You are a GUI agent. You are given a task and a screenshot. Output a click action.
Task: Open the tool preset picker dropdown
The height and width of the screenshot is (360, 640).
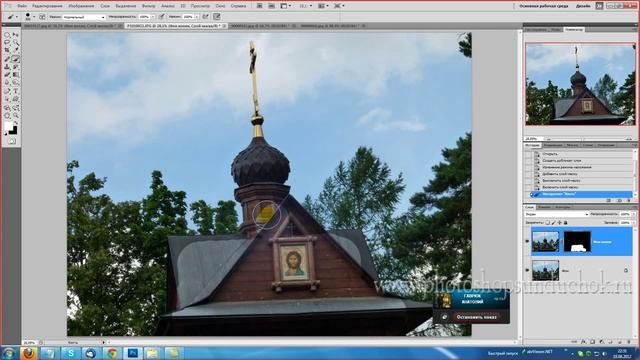coord(17,17)
